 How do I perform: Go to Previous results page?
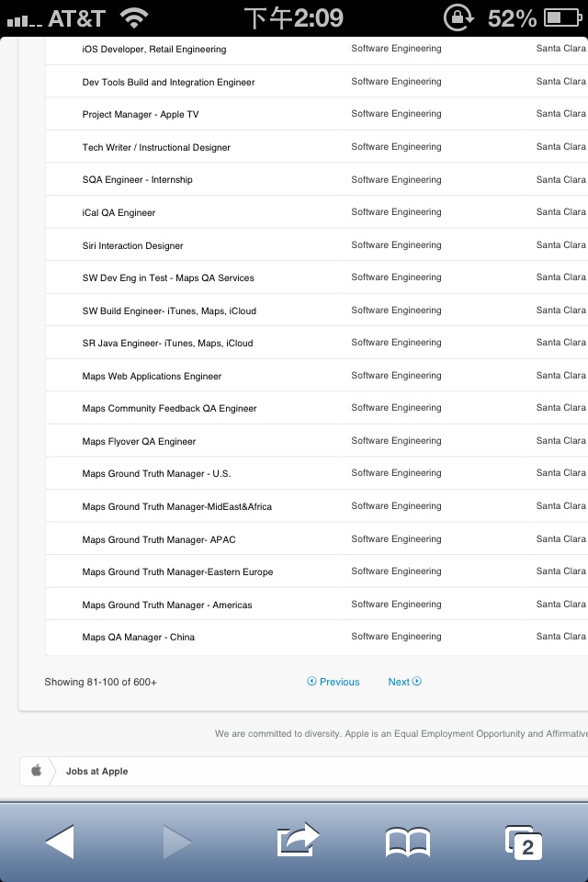coord(334,682)
